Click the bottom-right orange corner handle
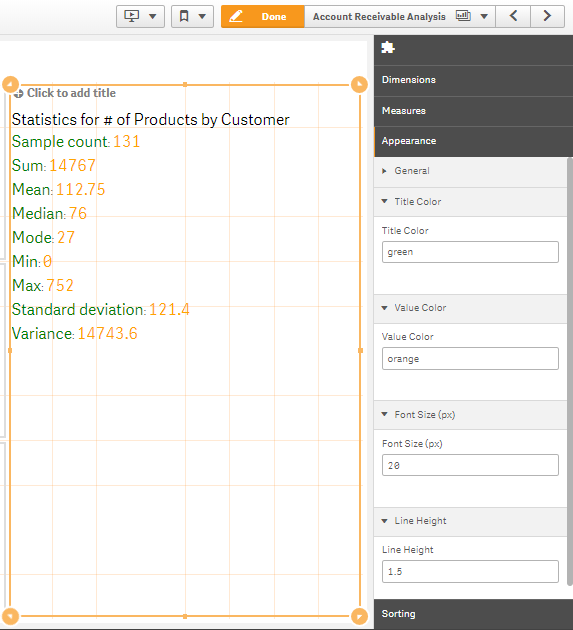Screen dimensions: 573x630 359,616
